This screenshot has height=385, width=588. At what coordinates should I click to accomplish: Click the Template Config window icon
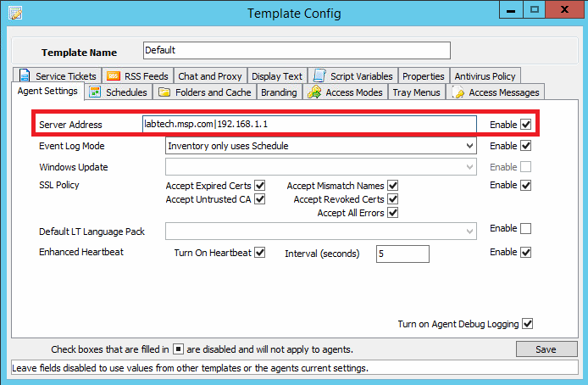point(15,13)
